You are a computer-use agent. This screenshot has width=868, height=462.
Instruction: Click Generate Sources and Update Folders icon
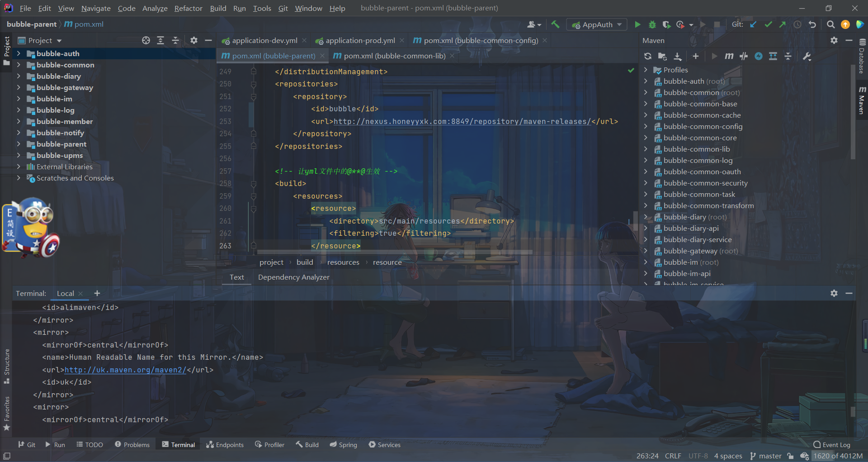point(662,56)
